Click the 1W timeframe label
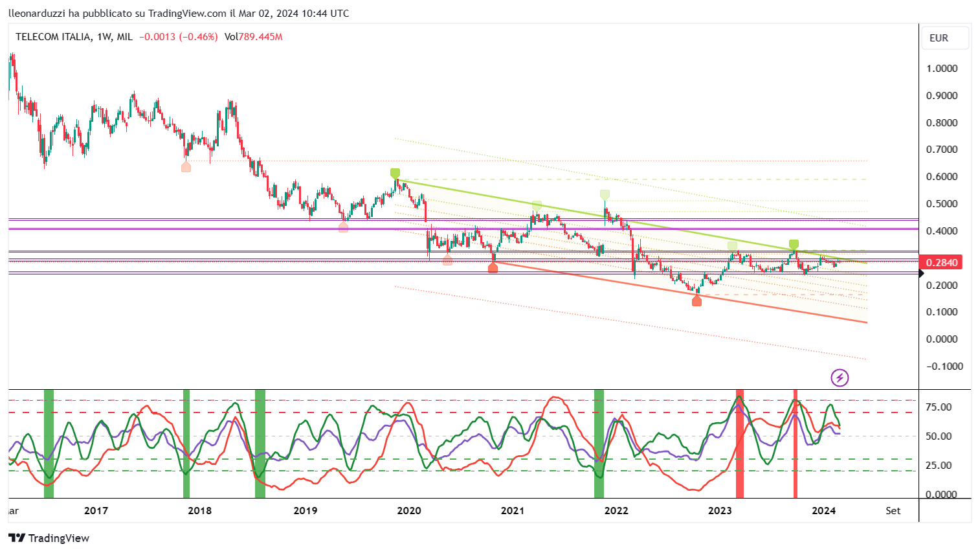Viewport: 980px width, 553px height. tap(104, 37)
